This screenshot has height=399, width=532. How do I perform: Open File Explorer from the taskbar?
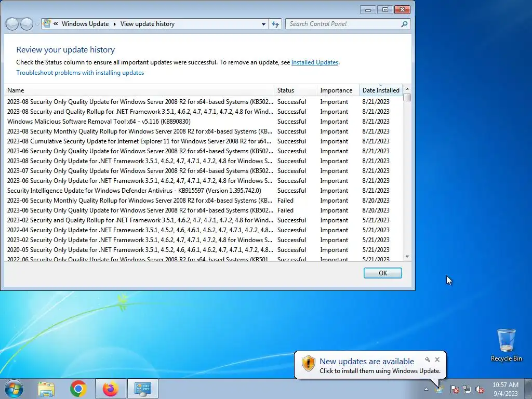pos(46,389)
